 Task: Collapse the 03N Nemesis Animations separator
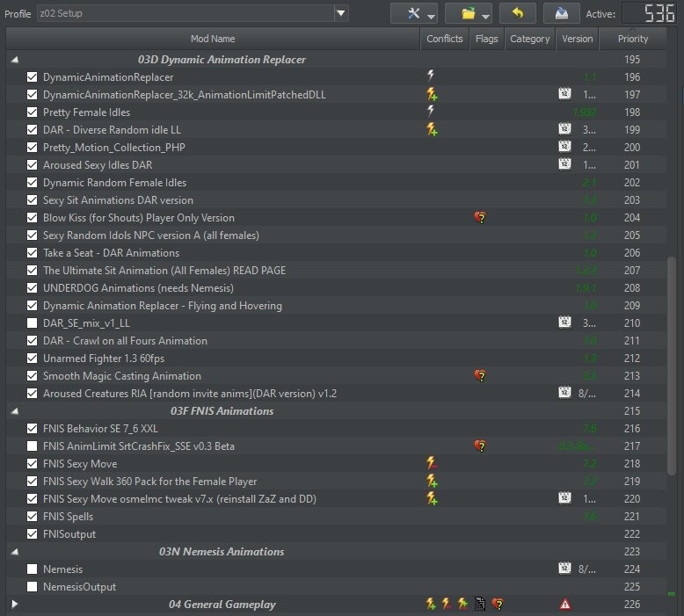[x=15, y=552]
